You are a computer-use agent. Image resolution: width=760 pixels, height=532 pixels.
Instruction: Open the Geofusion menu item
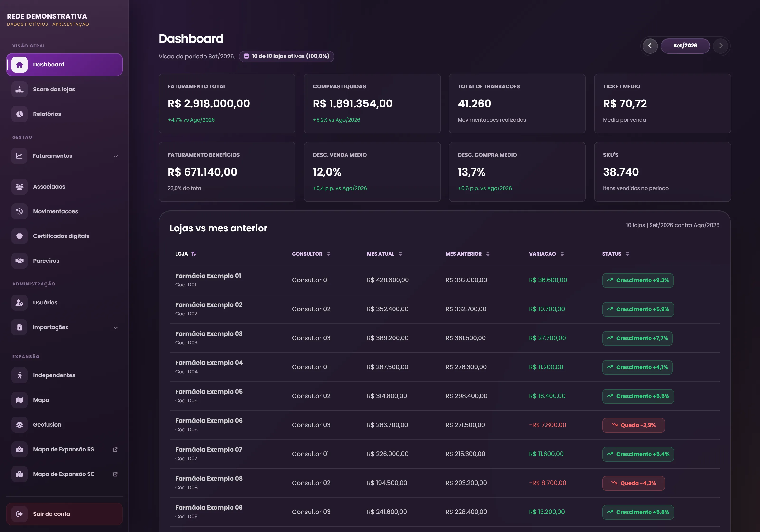[64, 425]
